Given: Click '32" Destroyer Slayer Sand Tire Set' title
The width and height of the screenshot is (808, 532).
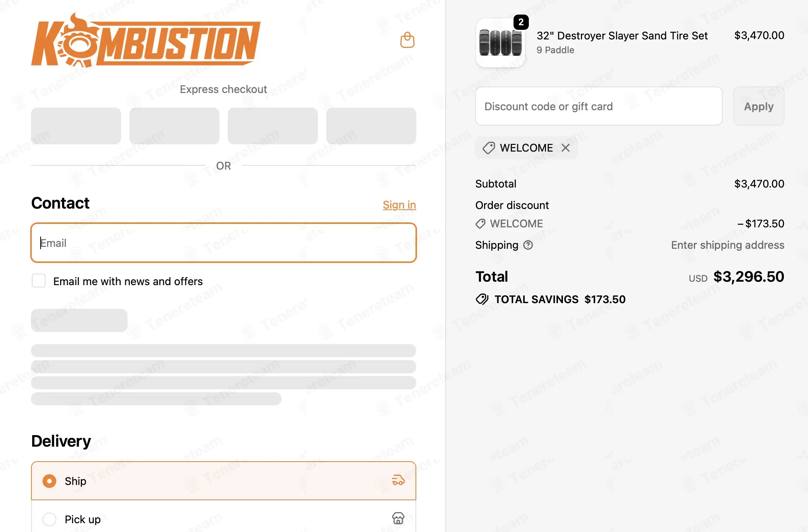Looking at the screenshot, I should [622, 36].
